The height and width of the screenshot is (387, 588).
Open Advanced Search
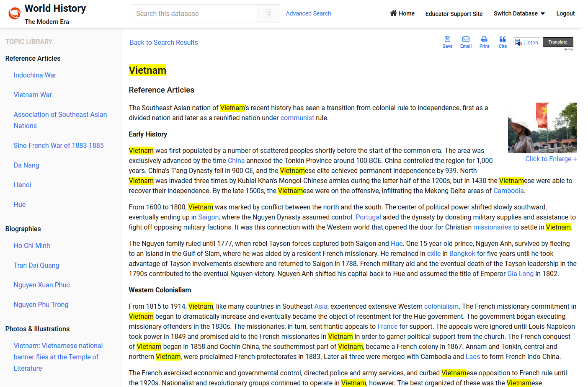coord(308,13)
